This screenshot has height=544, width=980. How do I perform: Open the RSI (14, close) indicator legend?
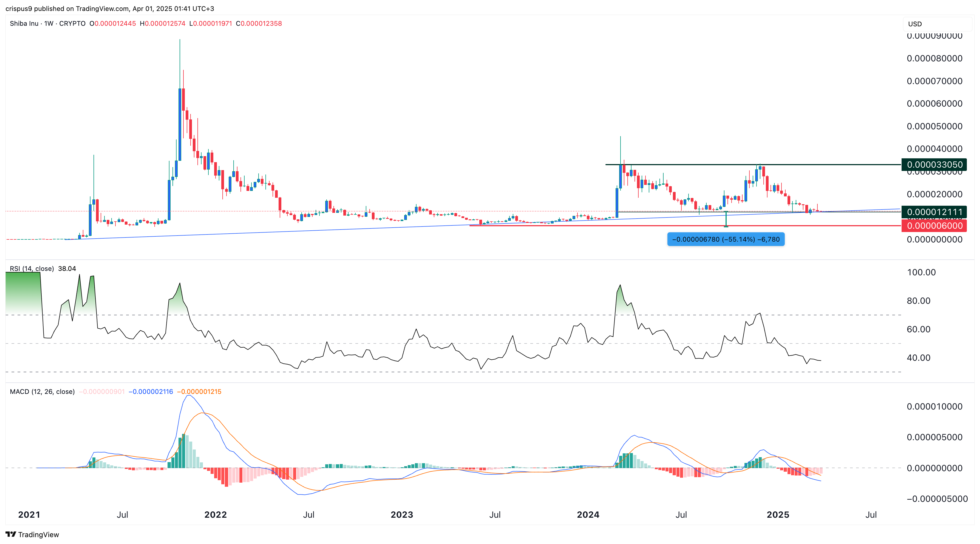point(32,268)
